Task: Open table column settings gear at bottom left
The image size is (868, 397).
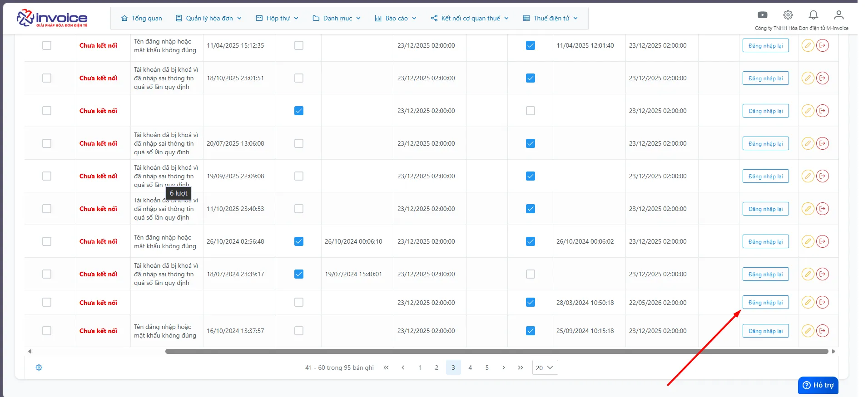Action: [39, 368]
